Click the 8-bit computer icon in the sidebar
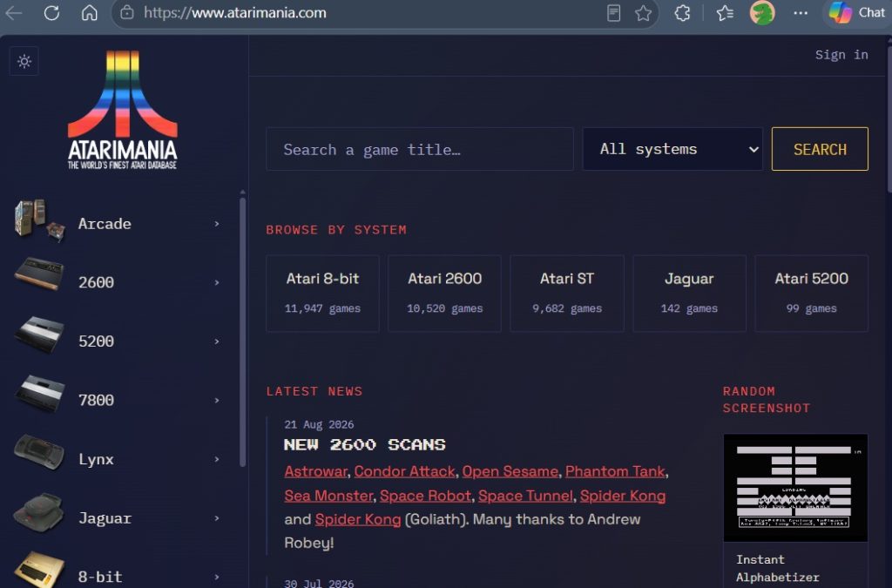The width and height of the screenshot is (892, 588). point(39,570)
